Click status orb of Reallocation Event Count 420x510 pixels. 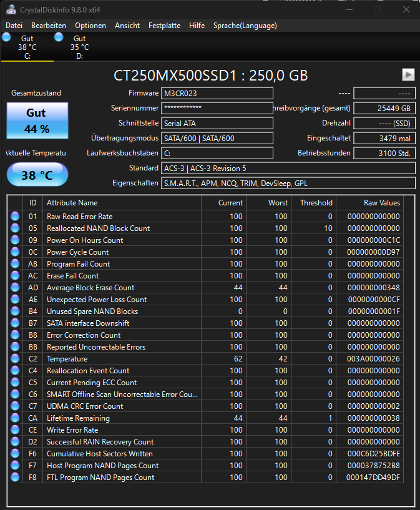pos(15,370)
